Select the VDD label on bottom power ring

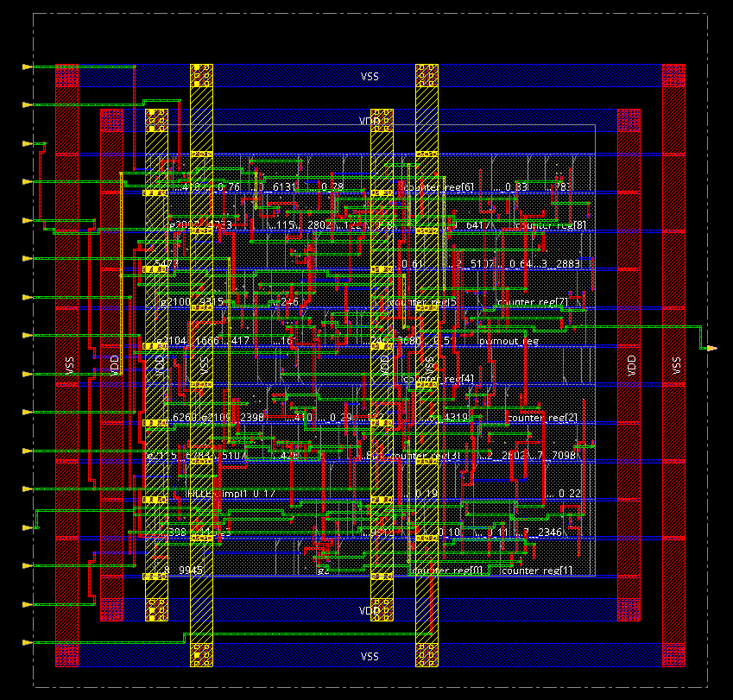click(370, 610)
